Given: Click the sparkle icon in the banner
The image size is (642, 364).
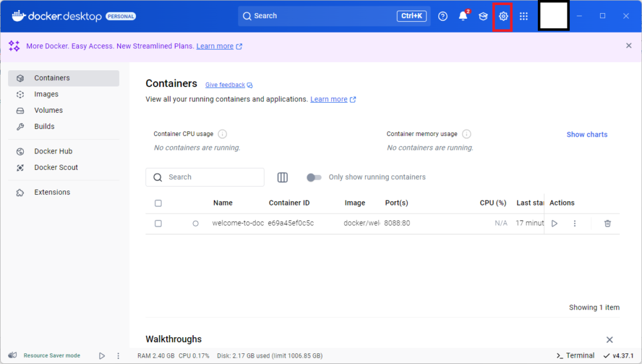Looking at the screenshot, I should 14,46.
